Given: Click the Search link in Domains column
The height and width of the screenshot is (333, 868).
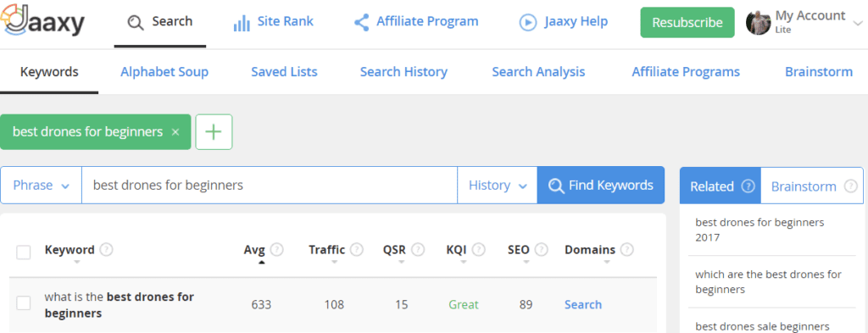Looking at the screenshot, I should tap(583, 305).
